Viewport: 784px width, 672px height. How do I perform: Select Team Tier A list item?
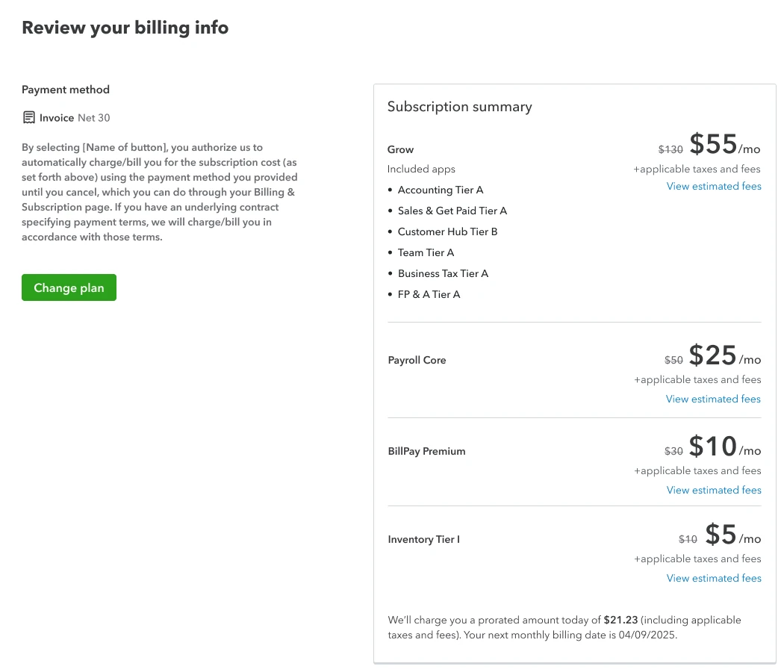[x=426, y=253]
